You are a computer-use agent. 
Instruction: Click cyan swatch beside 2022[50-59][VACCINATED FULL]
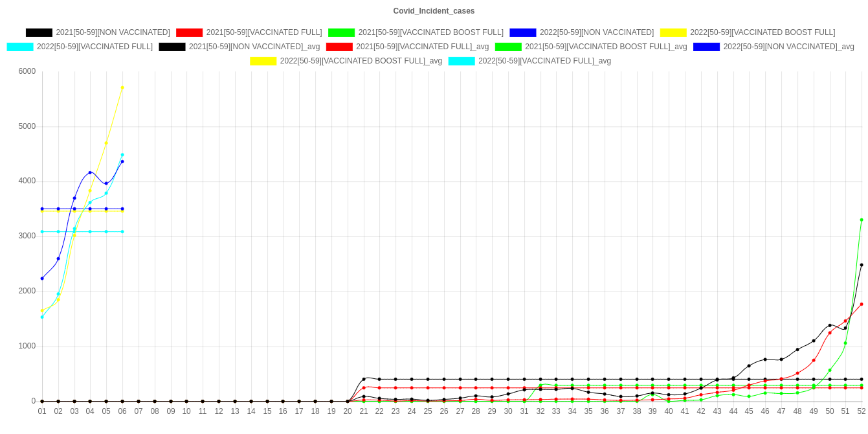[x=19, y=47]
